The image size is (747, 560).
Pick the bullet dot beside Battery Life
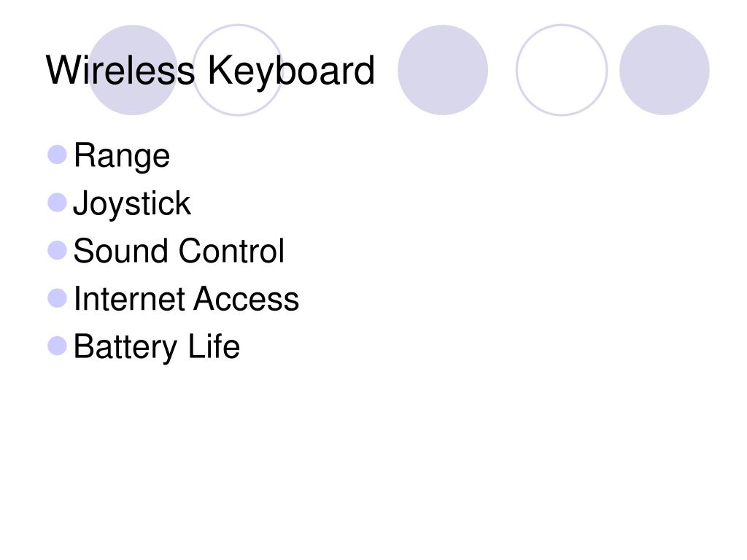58,346
